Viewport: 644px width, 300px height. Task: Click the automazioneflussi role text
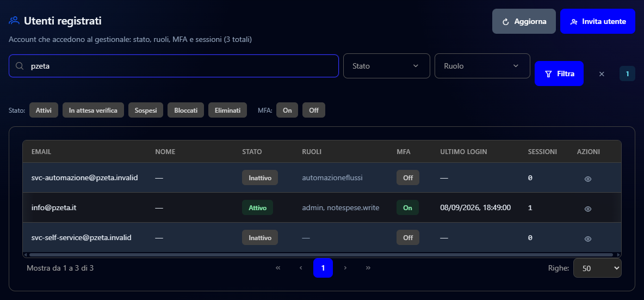click(x=332, y=178)
